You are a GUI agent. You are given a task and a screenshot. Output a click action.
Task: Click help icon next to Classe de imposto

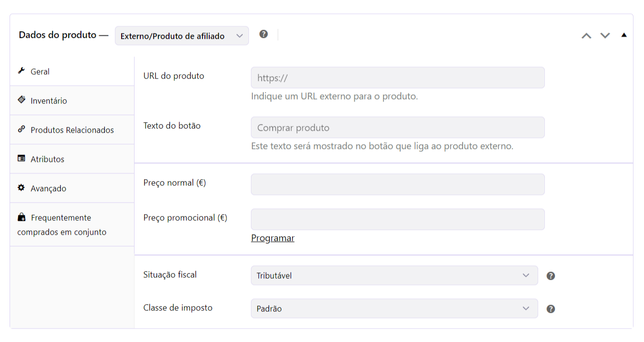click(x=551, y=309)
